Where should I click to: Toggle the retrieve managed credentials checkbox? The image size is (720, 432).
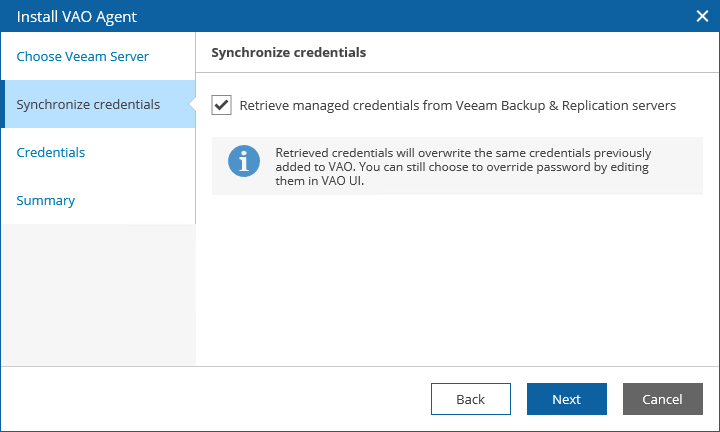221,105
